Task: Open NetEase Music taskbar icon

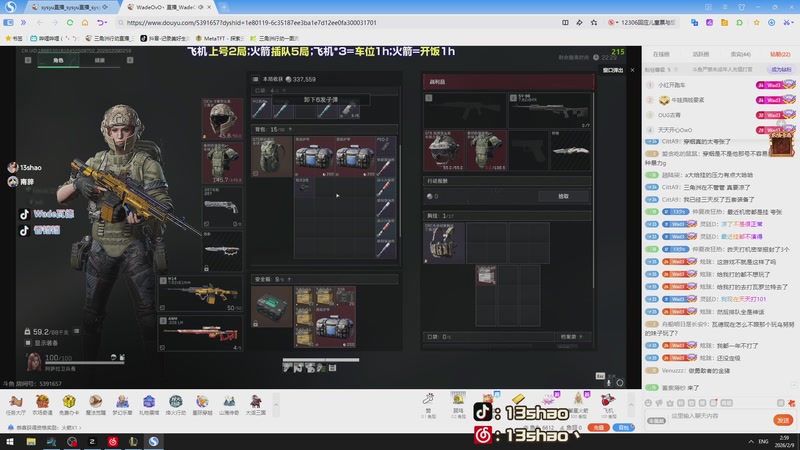Action: pos(113,442)
